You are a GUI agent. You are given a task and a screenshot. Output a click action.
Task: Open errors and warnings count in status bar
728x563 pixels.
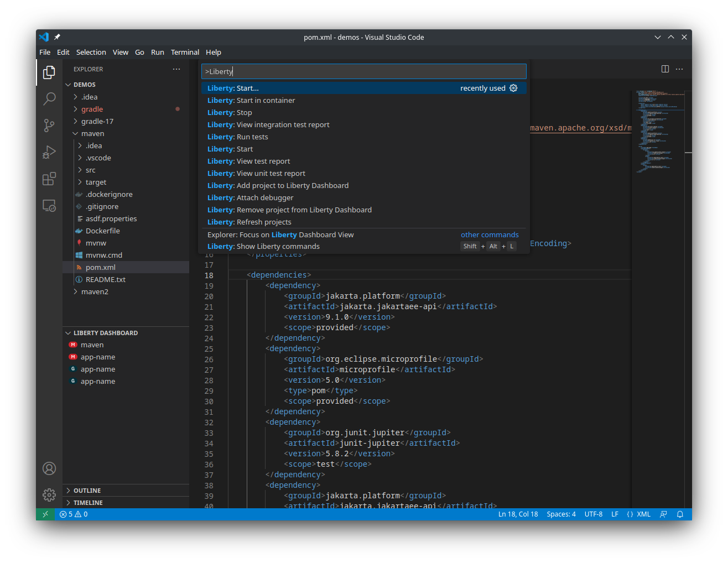tap(74, 514)
